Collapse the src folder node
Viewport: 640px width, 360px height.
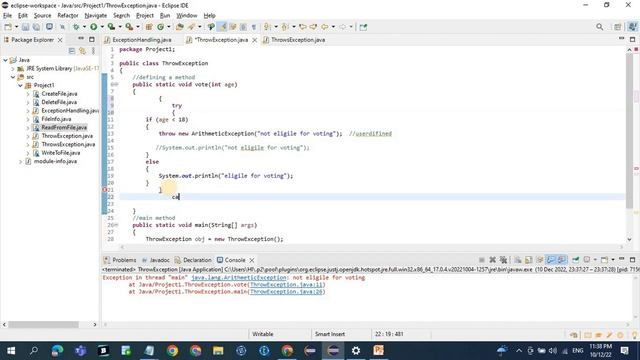[13, 77]
